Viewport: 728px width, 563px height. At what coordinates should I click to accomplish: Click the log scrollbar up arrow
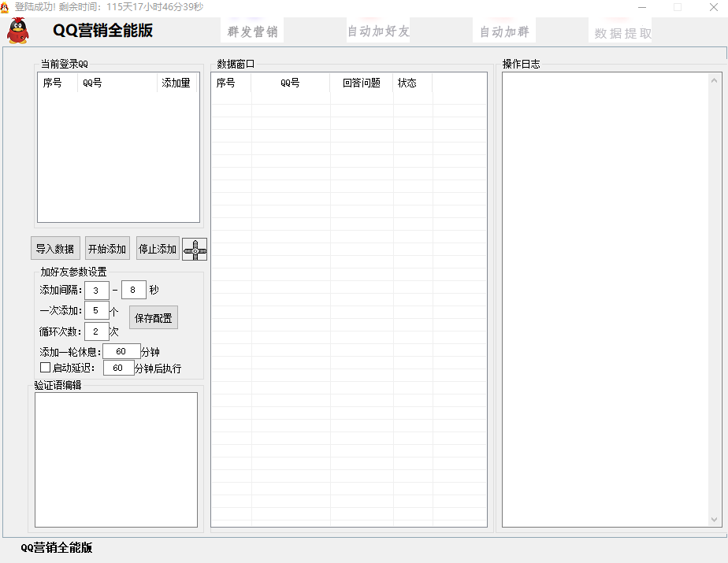point(715,79)
